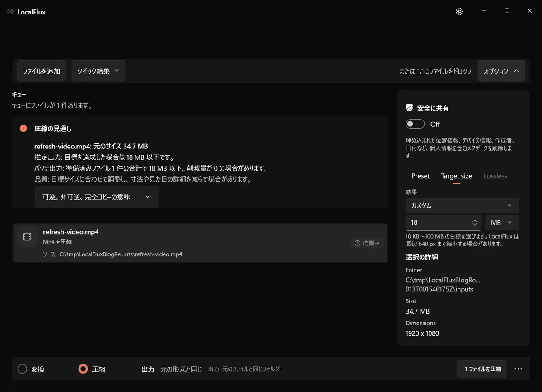Select the 変換 radio button
Image resolution: width=542 pixels, height=392 pixels.
point(22,369)
